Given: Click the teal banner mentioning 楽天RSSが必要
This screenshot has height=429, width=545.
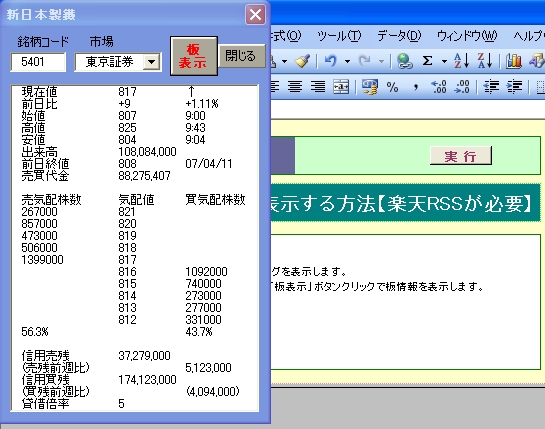Looking at the screenshot, I should click(x=405, y=203).
